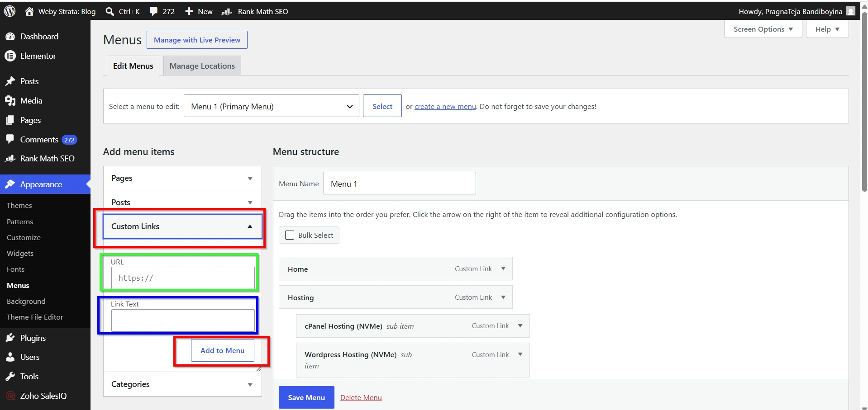Click the Delete Menu link
This screenshot has width=868, height=410.
point(361,398)
